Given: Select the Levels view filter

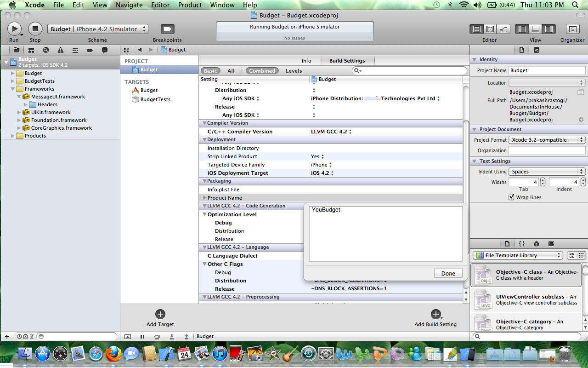Looking at the screenshot, I should 294,71.
